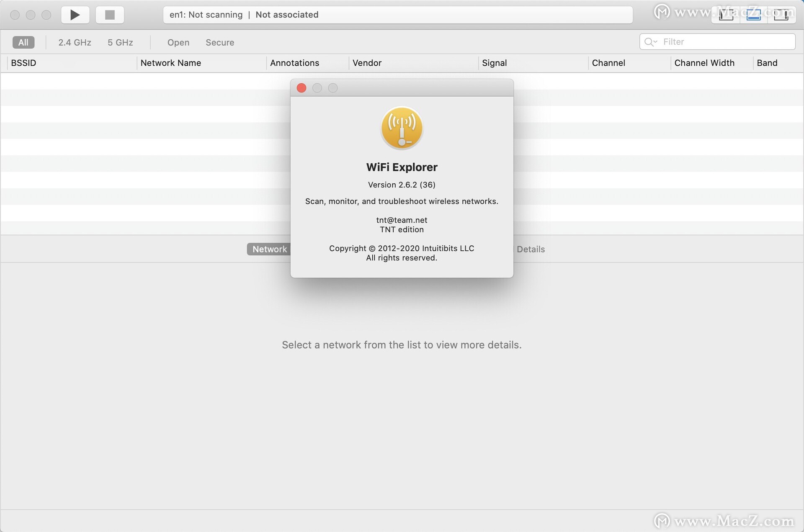Start scanning with the play button
Screen dimensions: 804x532
pos(75,15)
